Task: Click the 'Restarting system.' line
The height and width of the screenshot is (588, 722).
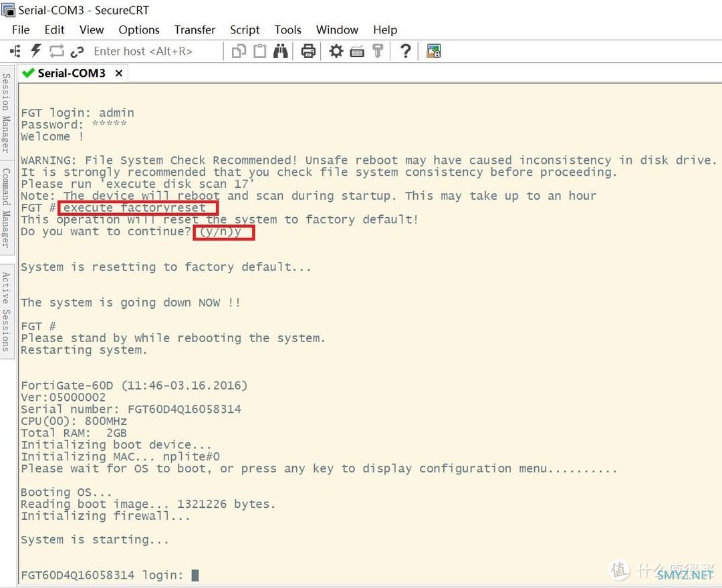Action: [x=84, y=350]
